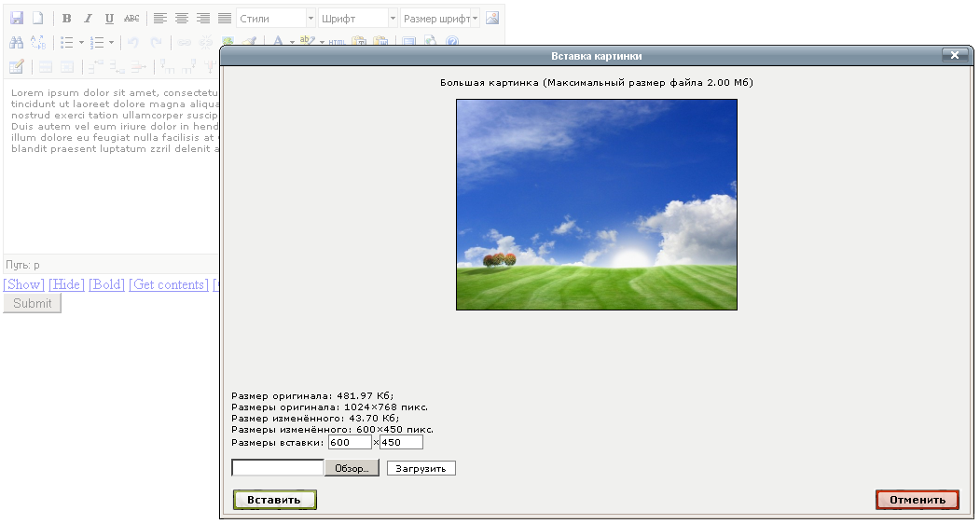Justify text with the full-align icon
The image size is (980, 524).
coord(225,18)
